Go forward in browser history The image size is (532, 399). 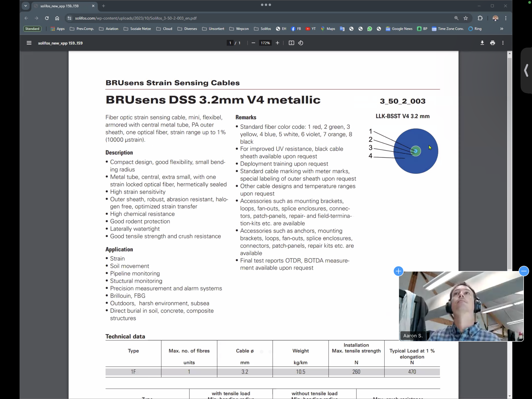pyautogui.click(x=36, y=18)
